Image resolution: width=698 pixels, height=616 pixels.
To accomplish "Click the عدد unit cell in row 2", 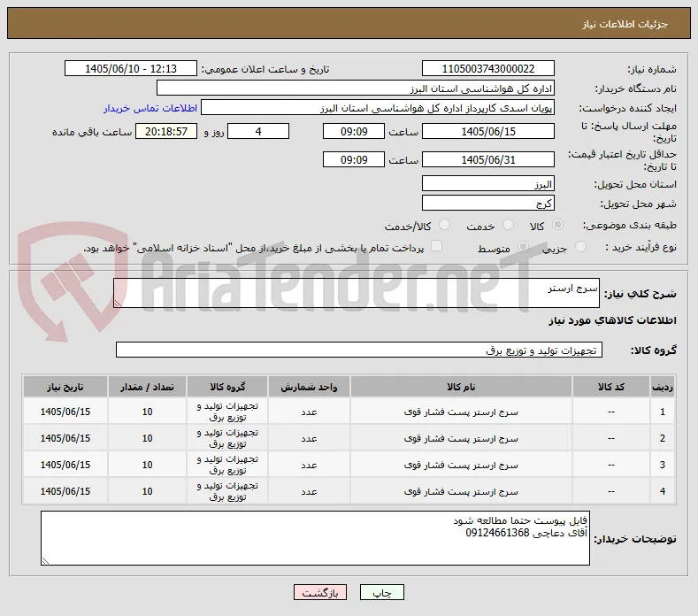I will click(309, 439).
